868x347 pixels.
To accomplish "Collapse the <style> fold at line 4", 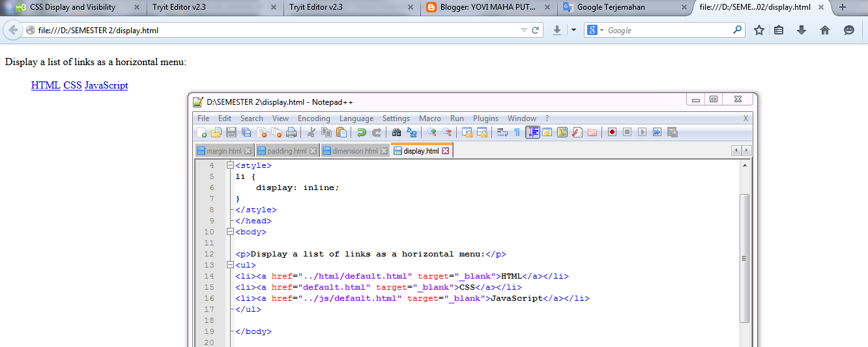I will [230, 166].
